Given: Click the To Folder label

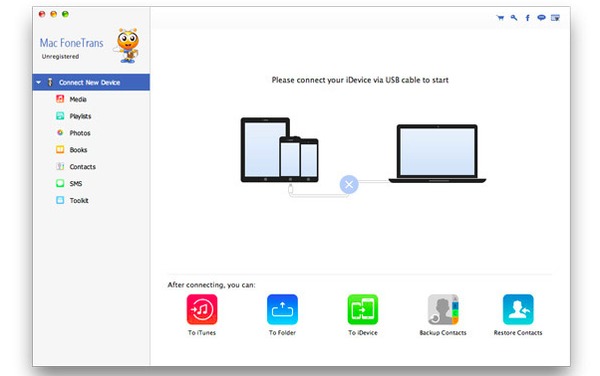Looking at the screenshot, I should point(282,333).
